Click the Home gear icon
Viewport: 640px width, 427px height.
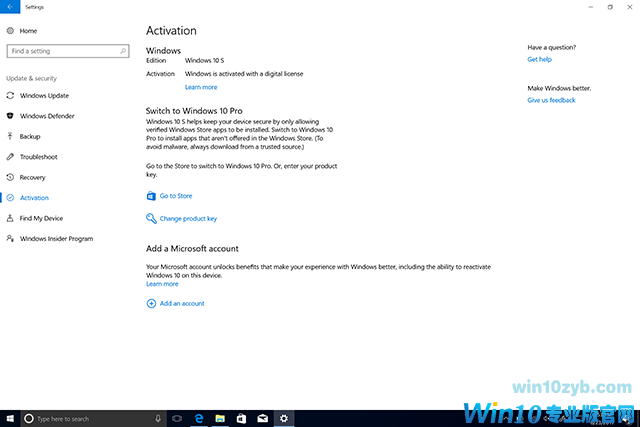tap(10, 31)
